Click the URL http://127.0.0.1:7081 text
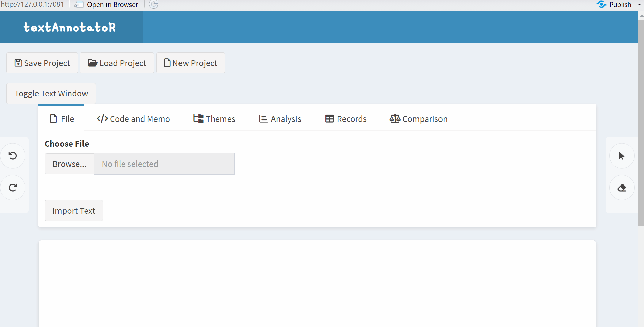Viewport: 644px width, 327px height. (32, 4)
